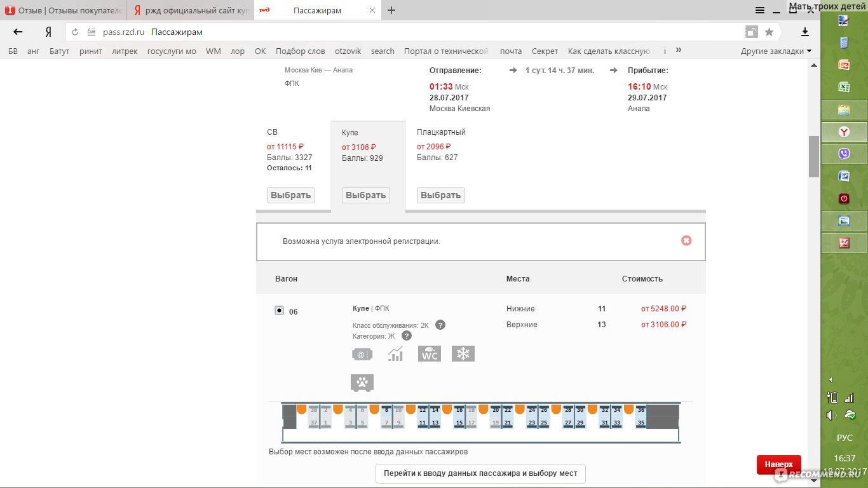The height and width of the screenshot is (488, 868).
Task: Open File Explorer folder on taskbar
Action: click(844, 110)
